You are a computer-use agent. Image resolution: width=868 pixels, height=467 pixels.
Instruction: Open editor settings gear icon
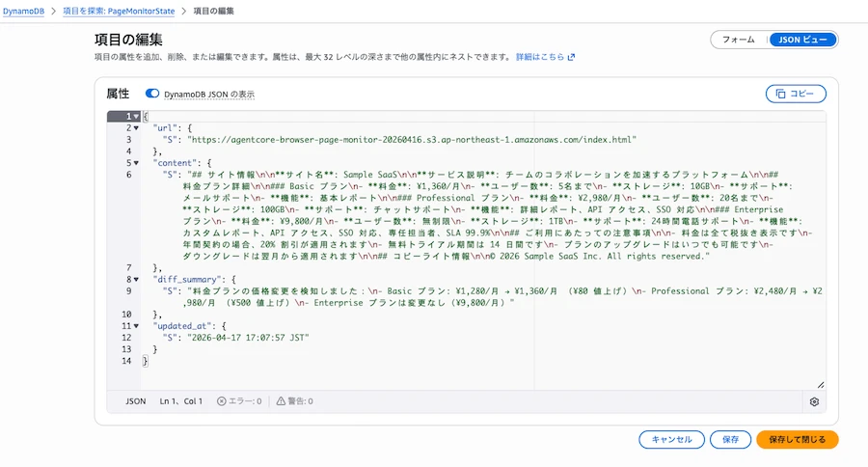pyautogui.click(x=814, y=401)
